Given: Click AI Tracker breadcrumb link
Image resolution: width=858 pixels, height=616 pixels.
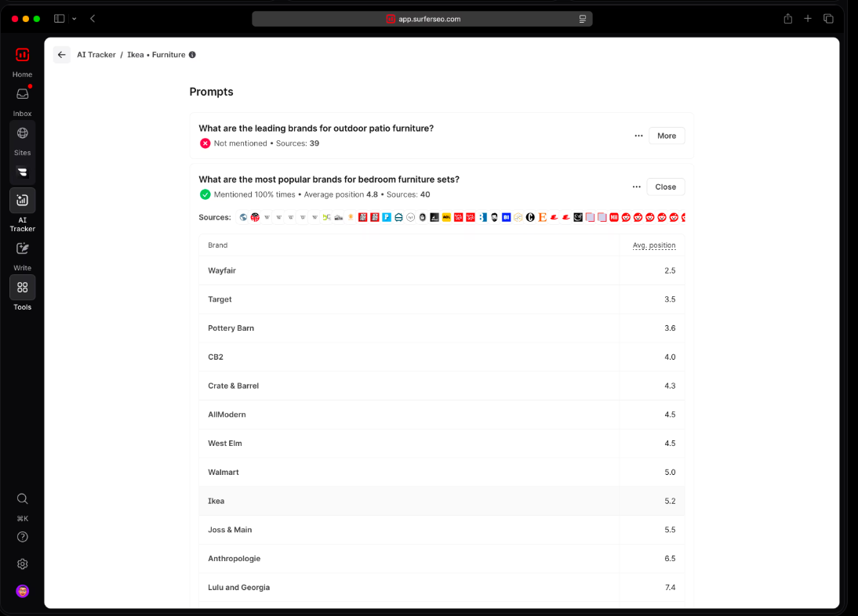Looking at the screenshot, I should point(96,55).
